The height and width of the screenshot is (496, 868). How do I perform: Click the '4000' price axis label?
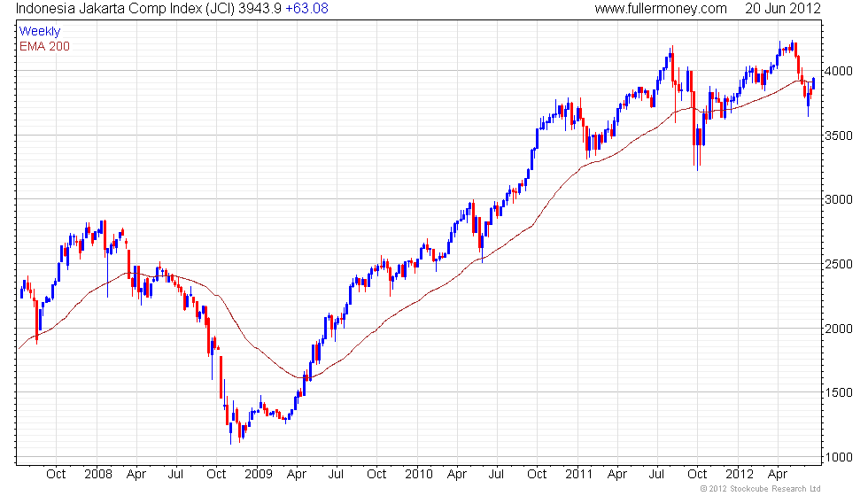pos(839,71)
